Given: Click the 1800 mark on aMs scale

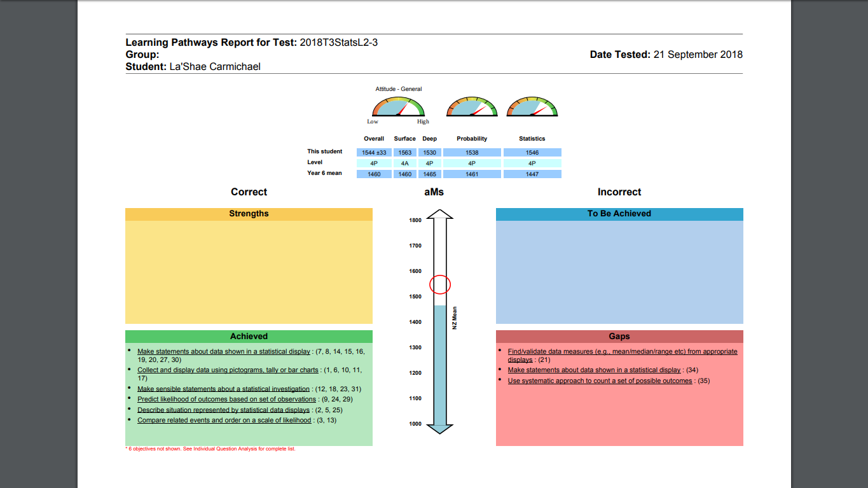Looking at the screenshot, I should tap(415, 220).
